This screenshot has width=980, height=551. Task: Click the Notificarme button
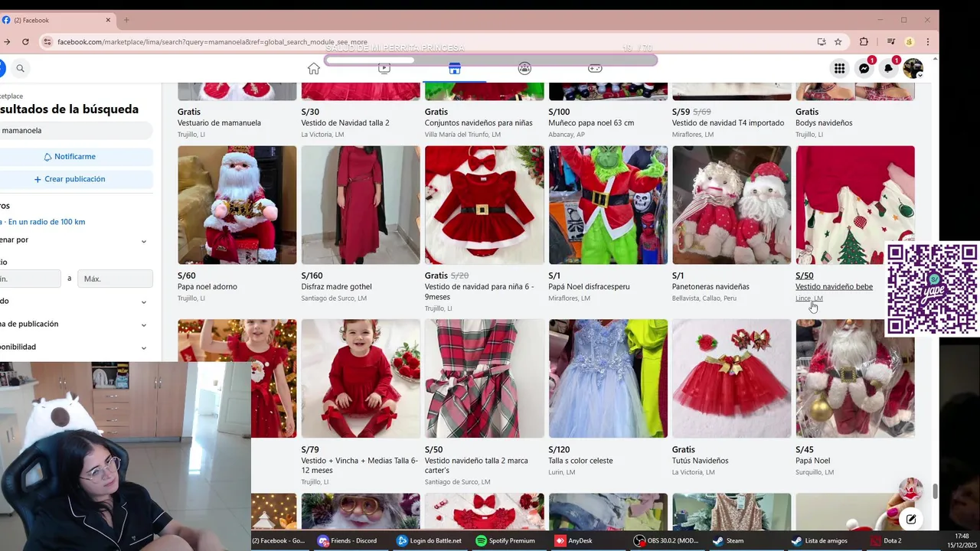pos(70,157)
